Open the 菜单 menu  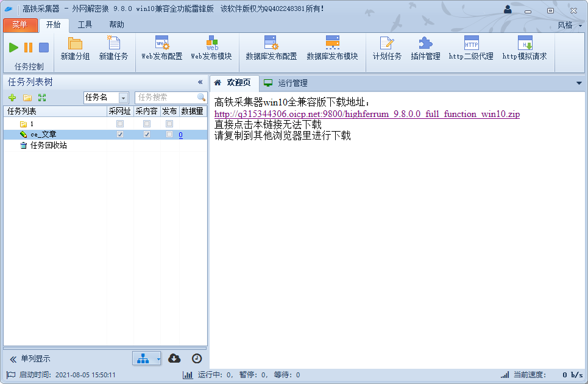pyautogui.click(x=20, y=25)
